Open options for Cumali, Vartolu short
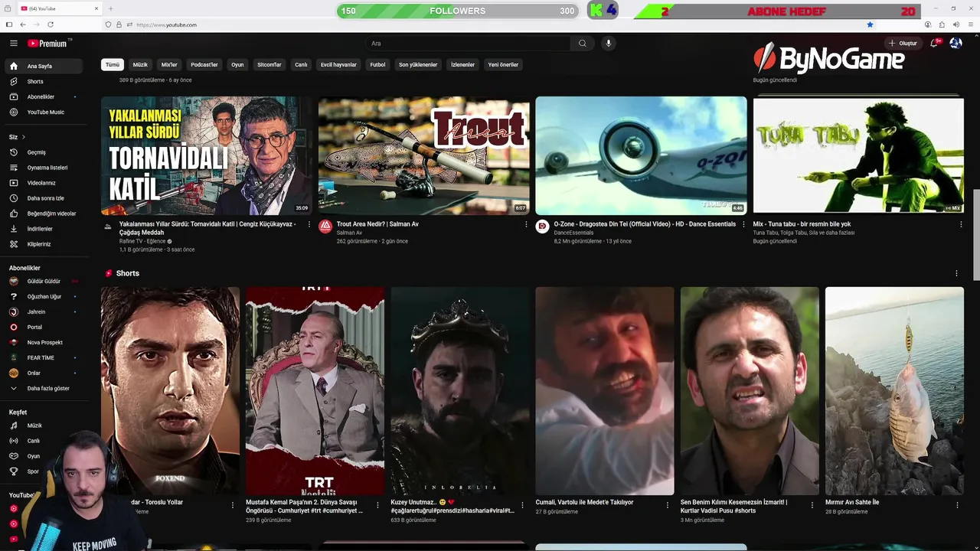The image size is (980, 551). point(668,505)
